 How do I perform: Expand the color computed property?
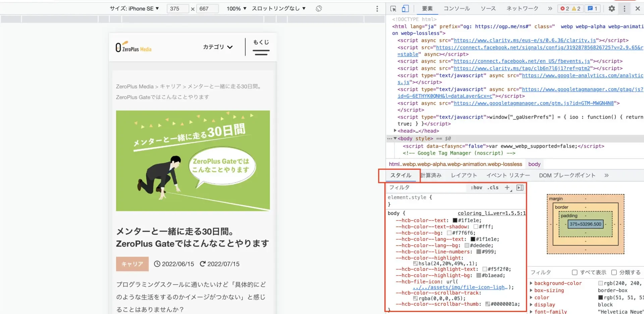click(x=531, y=298)
